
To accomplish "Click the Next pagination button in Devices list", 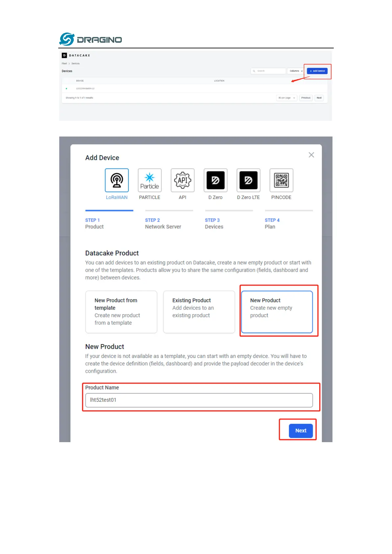I will tap(319, 98).
